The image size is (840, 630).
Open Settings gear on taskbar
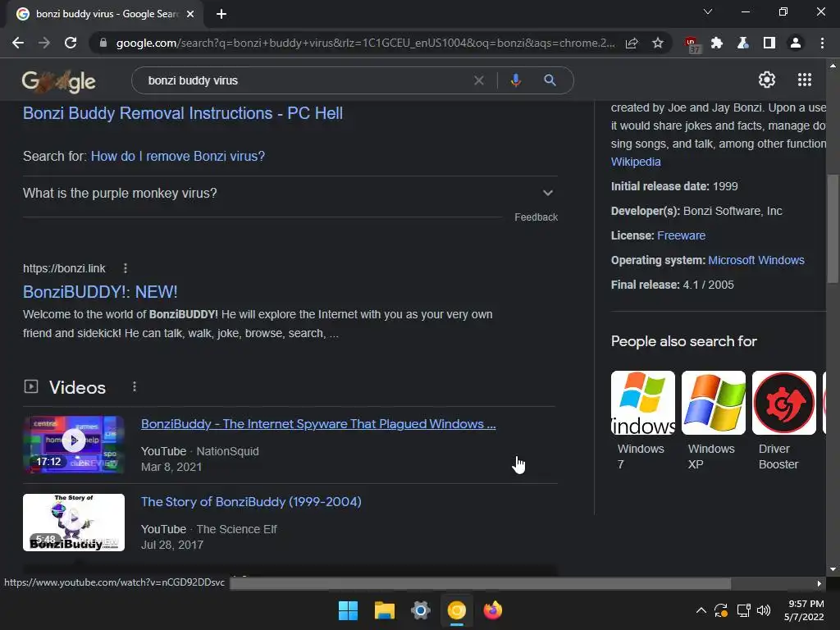click(x=421, y=610)
